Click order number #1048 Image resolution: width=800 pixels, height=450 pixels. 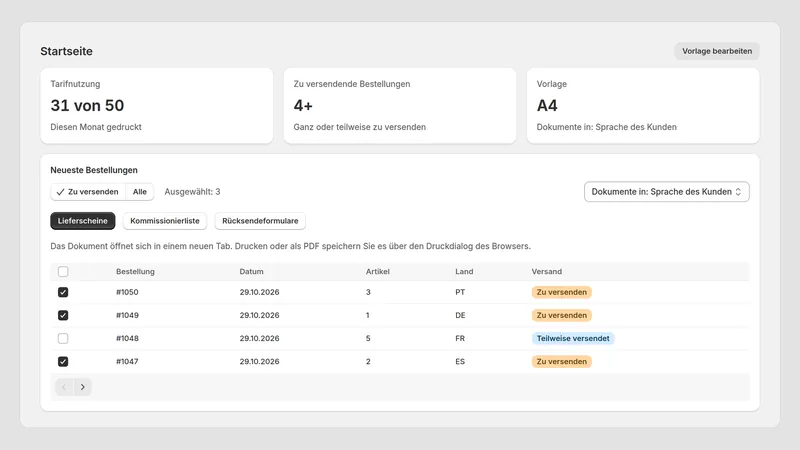(x=127, y=338)
